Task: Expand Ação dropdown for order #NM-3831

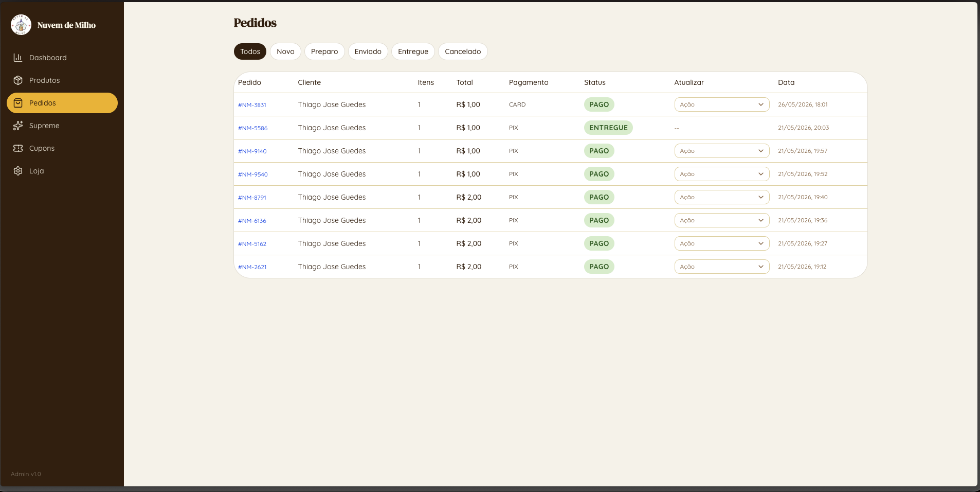Action: click(x=722, y=104)
